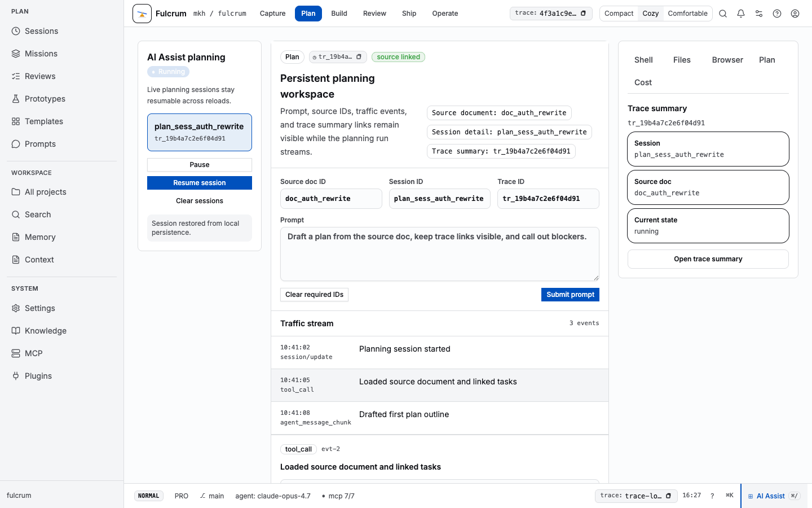Open the Source document: doc_auth_rewrite link
The image size is (812, 508).
point(499,113)
